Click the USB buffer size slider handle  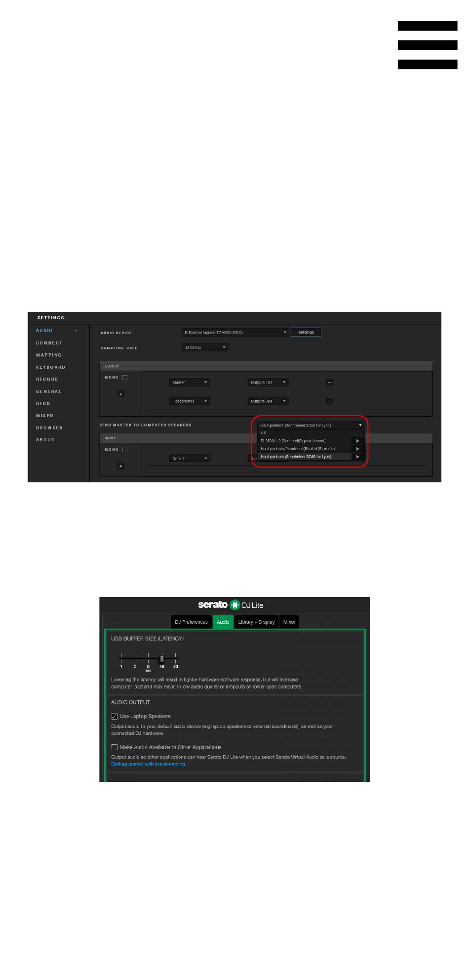(162, 658)
